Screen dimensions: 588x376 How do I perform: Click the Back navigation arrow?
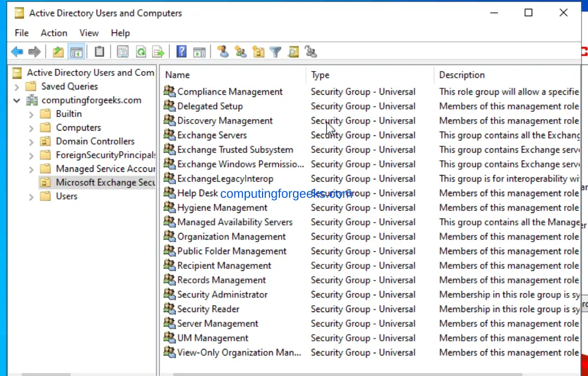pos(17,51)
